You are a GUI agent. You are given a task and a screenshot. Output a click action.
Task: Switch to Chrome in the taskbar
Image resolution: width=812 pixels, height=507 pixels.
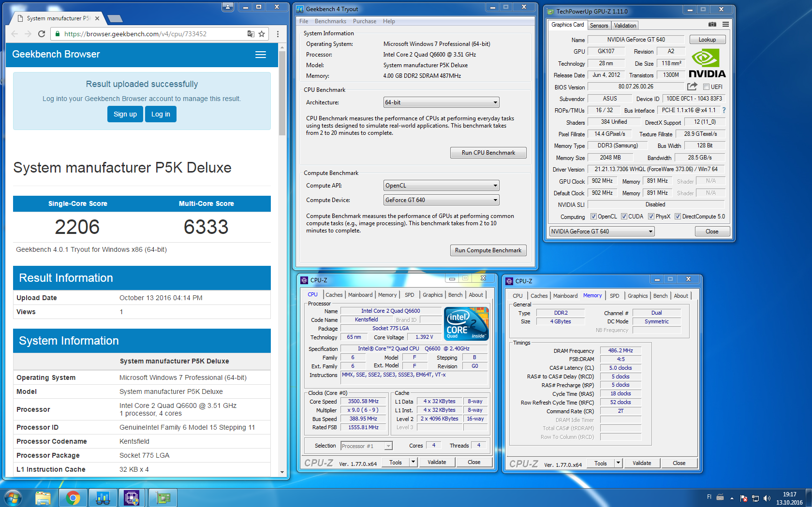(73, 497)
